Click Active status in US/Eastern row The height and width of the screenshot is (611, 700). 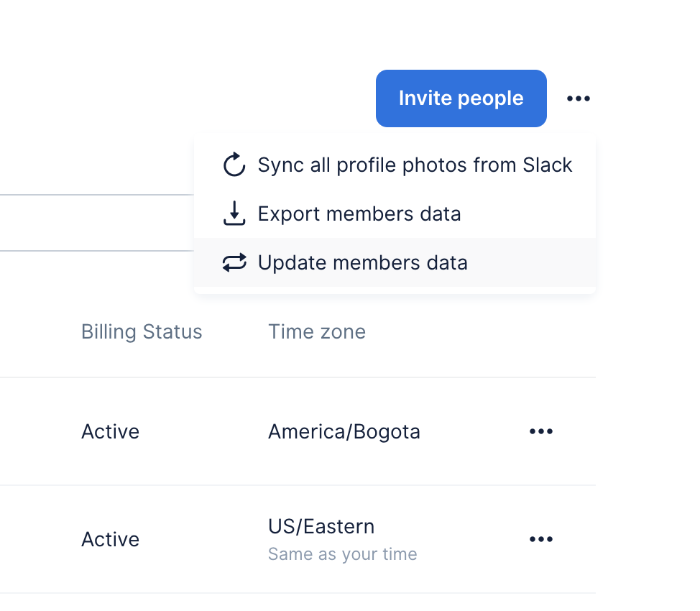click(x=110, y=539)
